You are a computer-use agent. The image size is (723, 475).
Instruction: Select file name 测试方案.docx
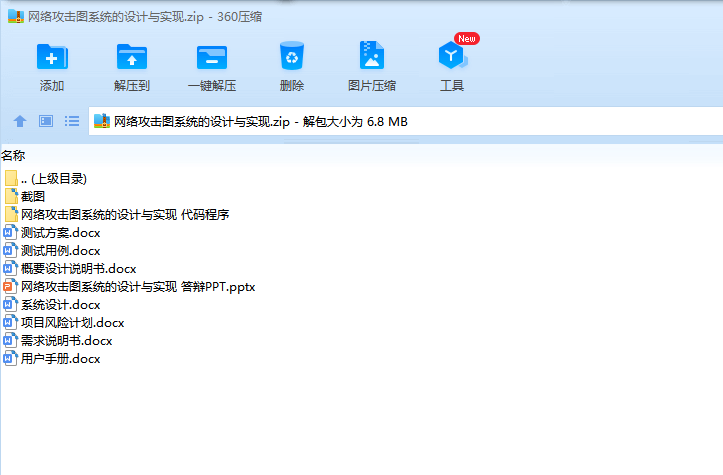pos(60,232)
